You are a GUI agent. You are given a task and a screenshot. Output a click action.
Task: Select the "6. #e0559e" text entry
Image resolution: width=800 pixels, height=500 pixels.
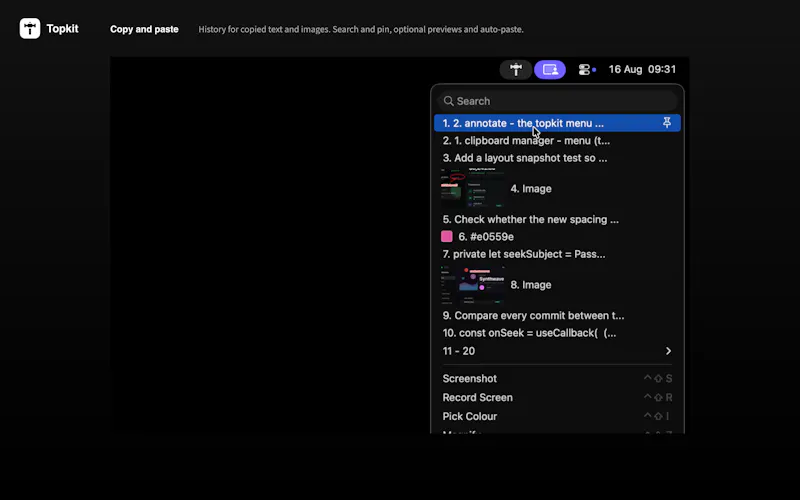(486, 237)
